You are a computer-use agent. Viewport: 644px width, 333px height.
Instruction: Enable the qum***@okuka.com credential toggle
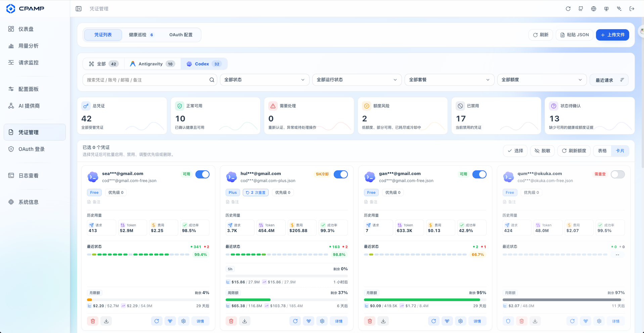click(x=618, y=174)
